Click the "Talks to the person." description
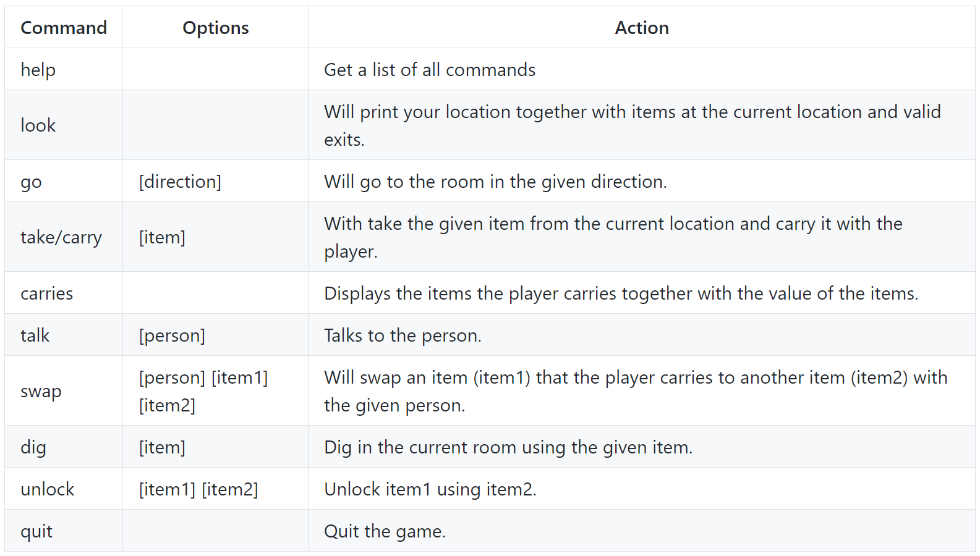980x556 pixels. coord(403,335)
